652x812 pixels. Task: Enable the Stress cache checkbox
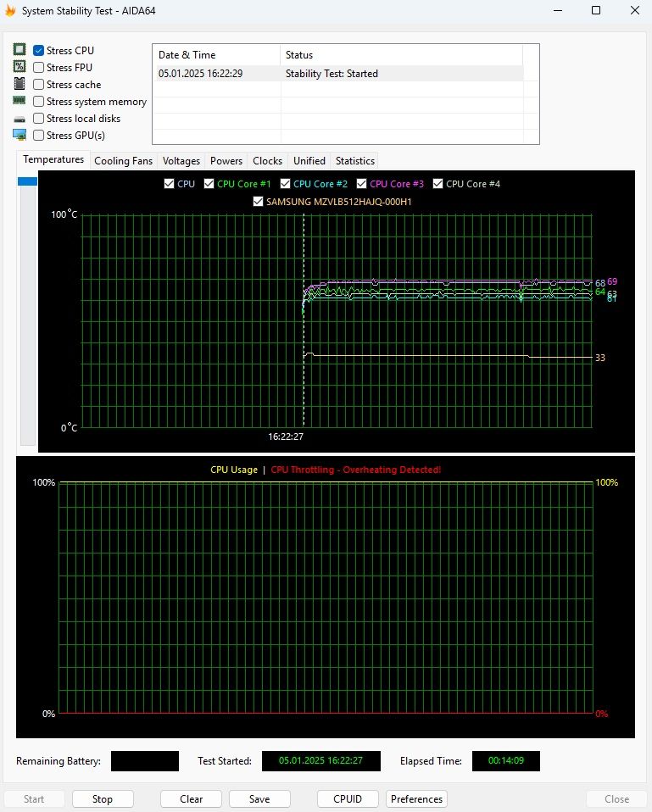pyautogui.click(x=38, y=85)
